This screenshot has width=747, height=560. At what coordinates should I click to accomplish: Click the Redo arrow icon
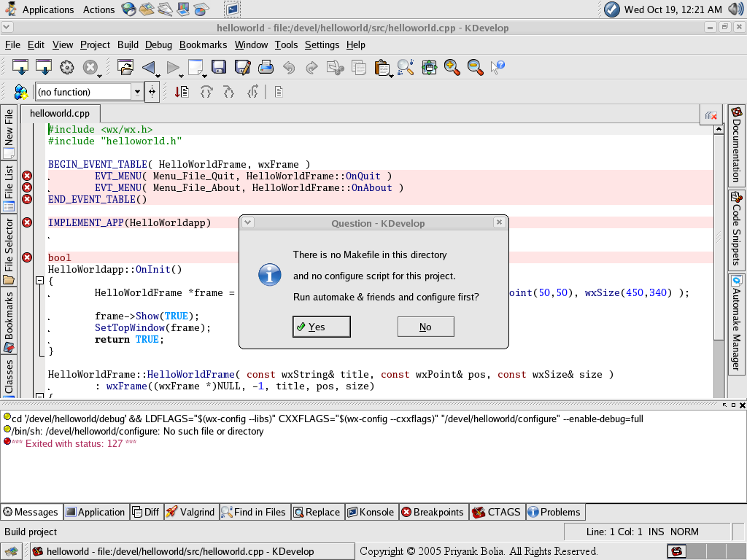pyautogui.click(x=311, y=68)
